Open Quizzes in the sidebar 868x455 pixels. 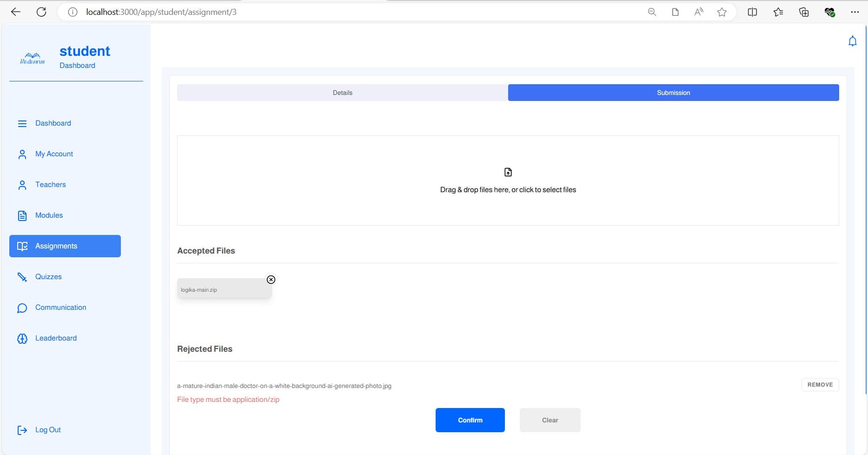point(48,277)
